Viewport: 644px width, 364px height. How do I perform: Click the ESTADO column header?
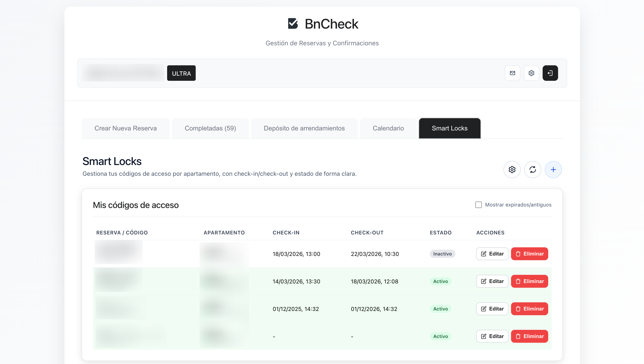tap(441, 233)
